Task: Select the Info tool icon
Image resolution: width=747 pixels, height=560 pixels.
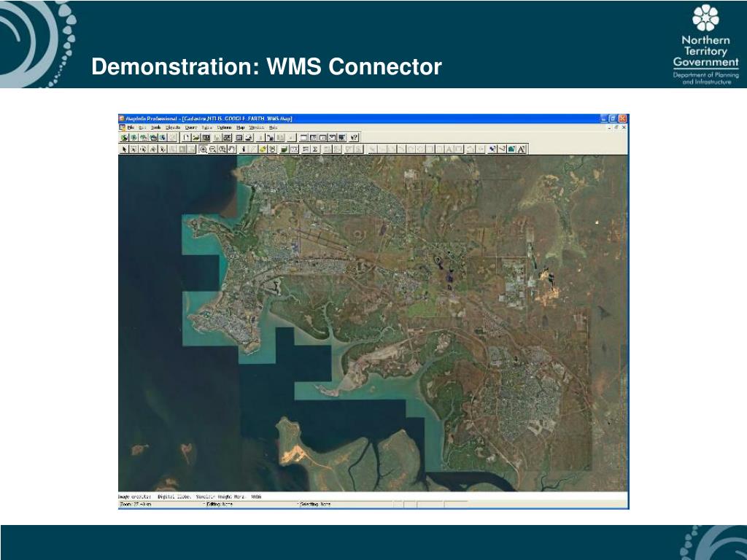Action: point(244,149)
